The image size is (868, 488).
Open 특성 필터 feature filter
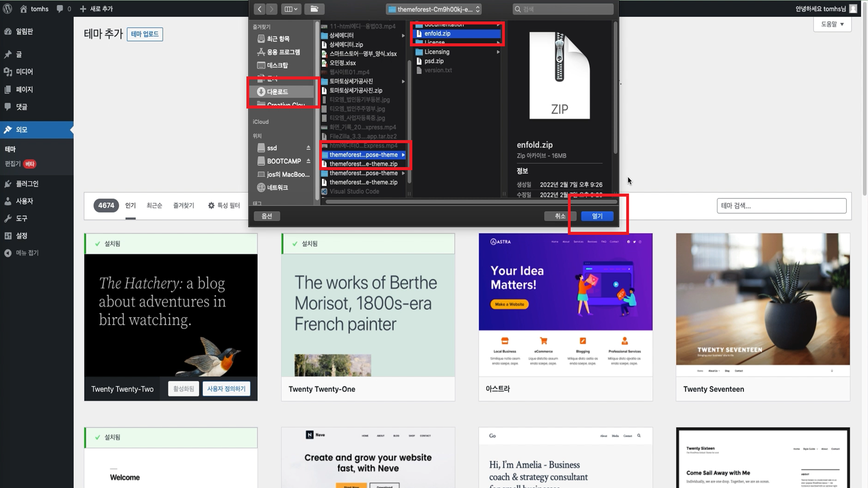[x=224, y=206]
